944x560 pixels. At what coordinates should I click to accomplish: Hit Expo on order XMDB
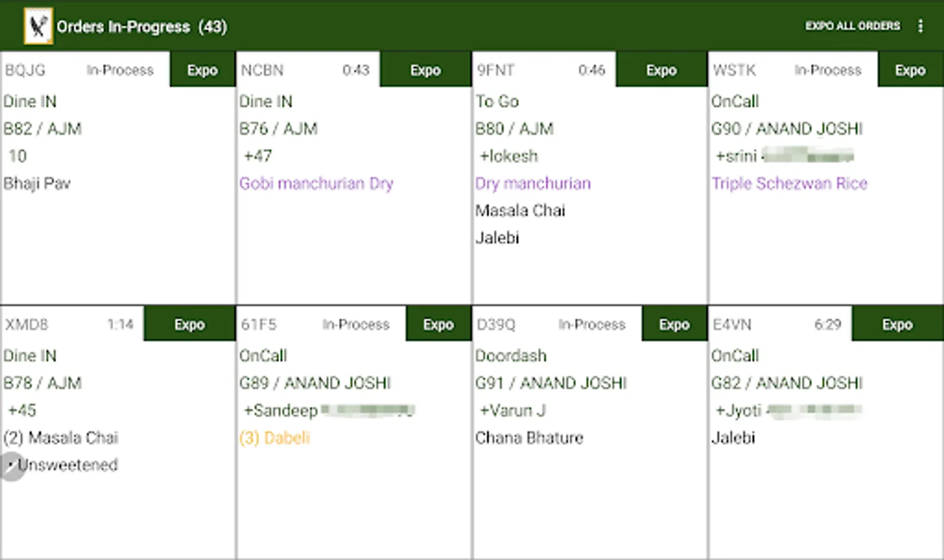pos(189,324)
